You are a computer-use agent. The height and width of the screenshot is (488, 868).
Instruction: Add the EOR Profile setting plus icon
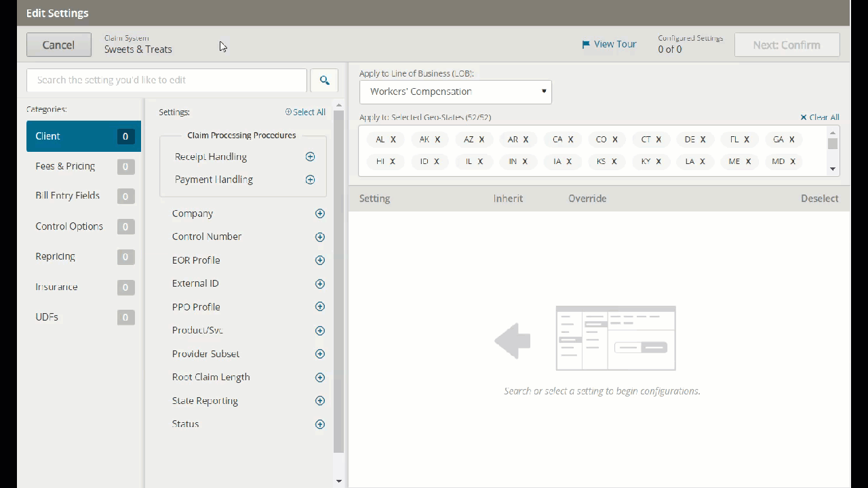[320, 260]
